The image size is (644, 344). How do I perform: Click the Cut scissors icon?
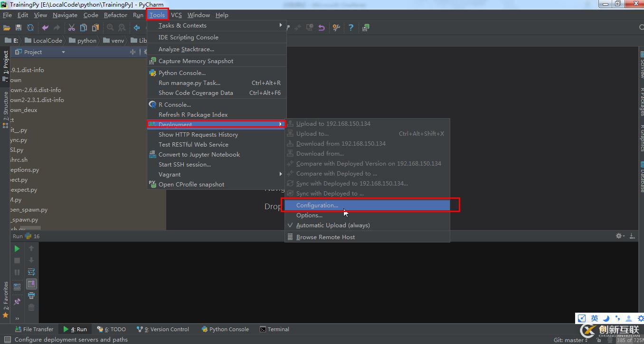(72, 28)
